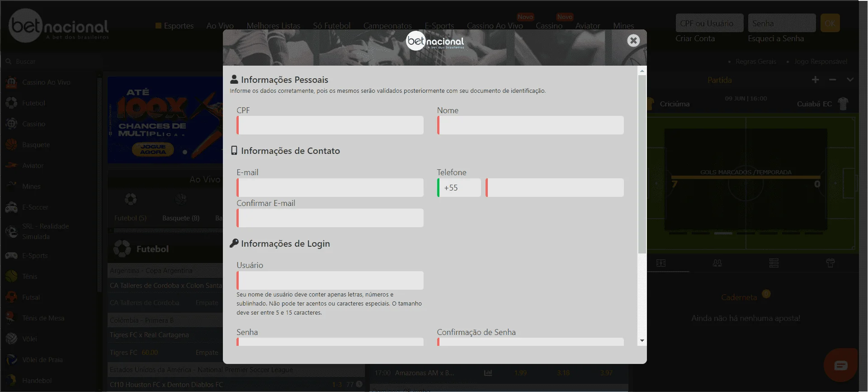
Task: Select Aviator plane sidebar icon
Action: pos(11,166)
